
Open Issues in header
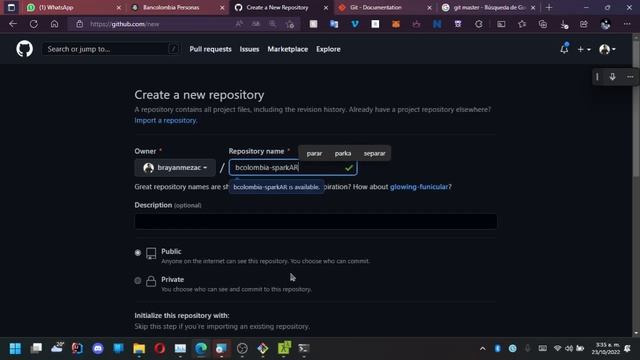tap(249, 49)
